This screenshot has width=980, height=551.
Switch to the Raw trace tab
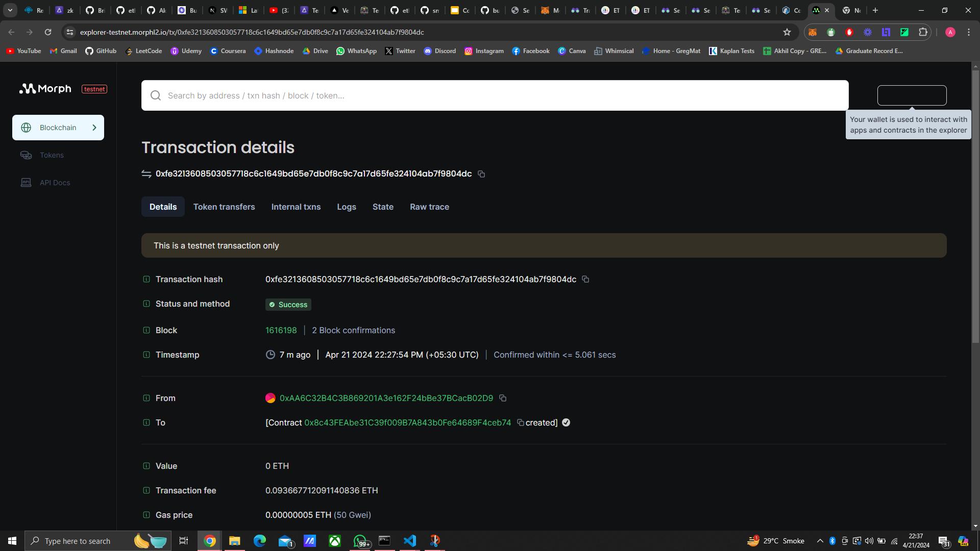(x=429, y=207)
